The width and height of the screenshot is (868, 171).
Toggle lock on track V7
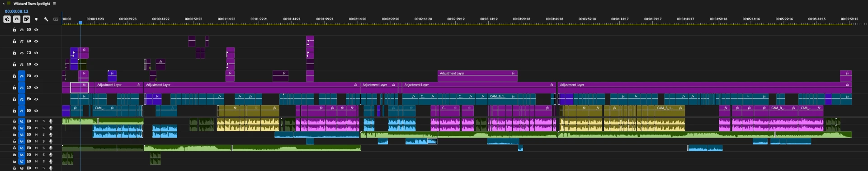pos(14,41)
